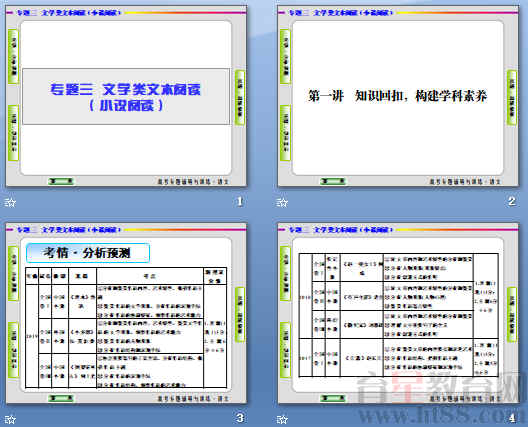Click the '考情·分析预测' banner on slide 3
This screenshot has height=427, width=528.
[x=88, y=253]
